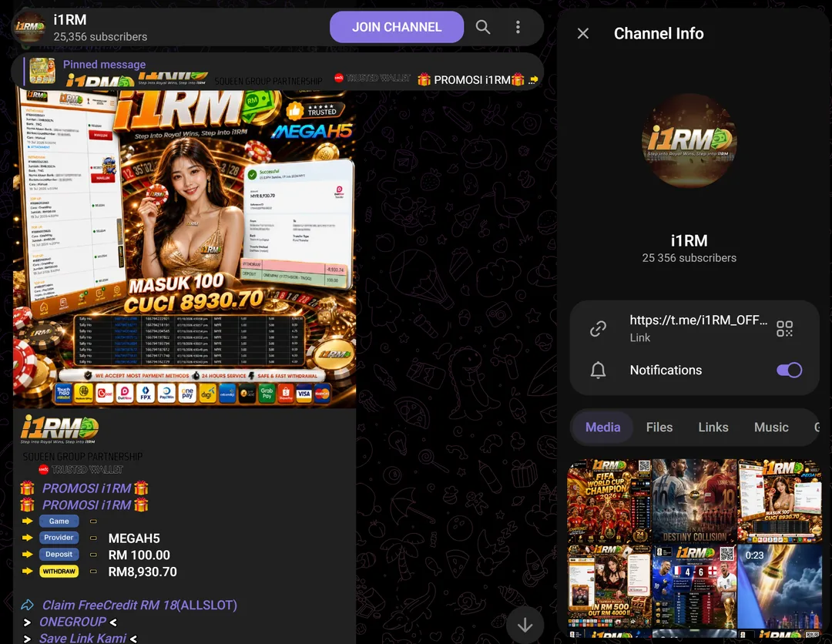The image size is (832, 644).
Task: Click the WITHDRAW label badge
Action: click(59, 572)
